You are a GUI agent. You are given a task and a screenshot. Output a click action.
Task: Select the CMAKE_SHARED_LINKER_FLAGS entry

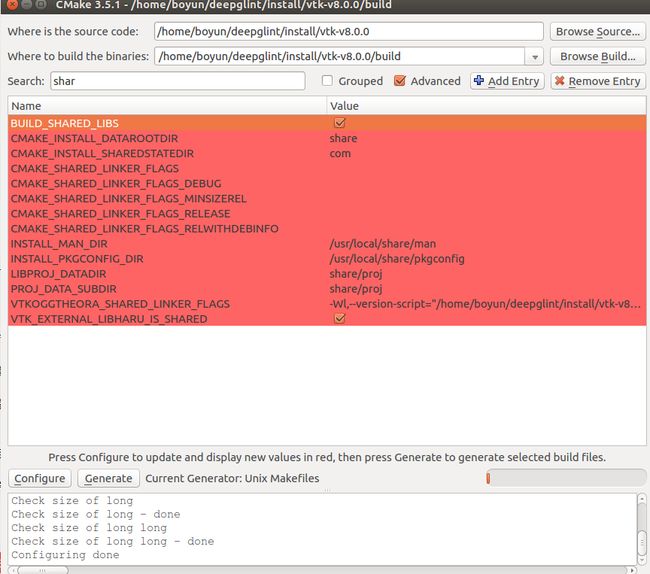point(95,168)
